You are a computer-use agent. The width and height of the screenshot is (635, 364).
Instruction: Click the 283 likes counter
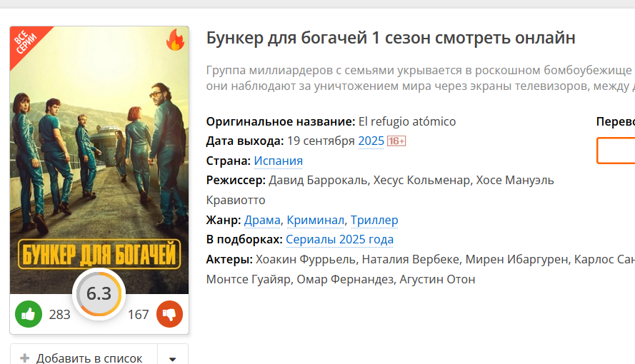[x=59, y=314]
